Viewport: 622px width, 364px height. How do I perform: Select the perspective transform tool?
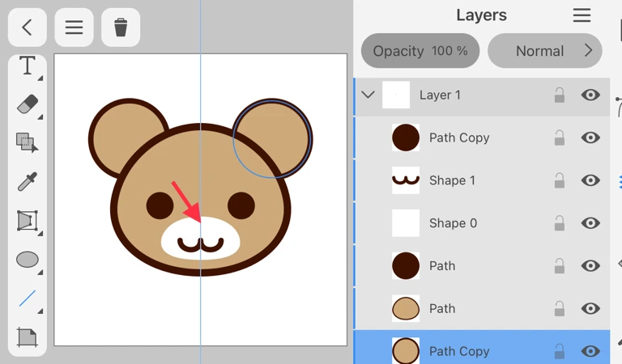[x=27, y=220]
